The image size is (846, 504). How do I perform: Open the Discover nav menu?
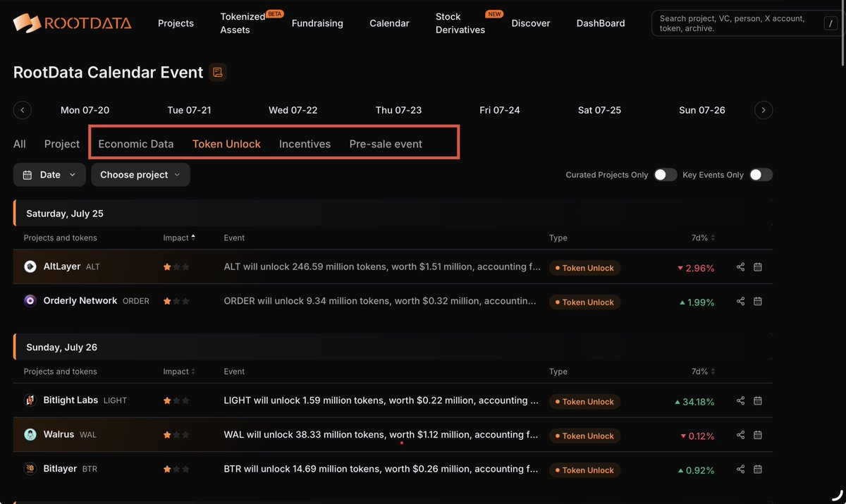531,23
